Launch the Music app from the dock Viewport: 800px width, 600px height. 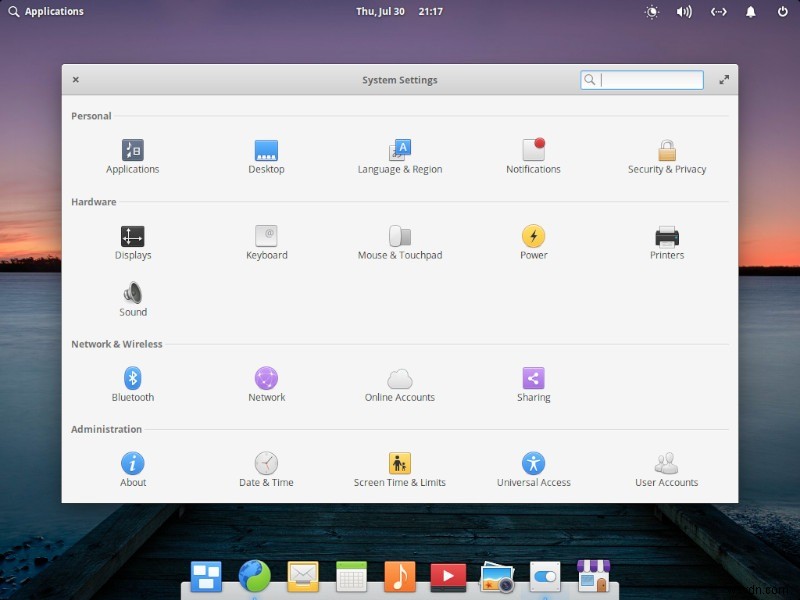[x=399, y=576]
